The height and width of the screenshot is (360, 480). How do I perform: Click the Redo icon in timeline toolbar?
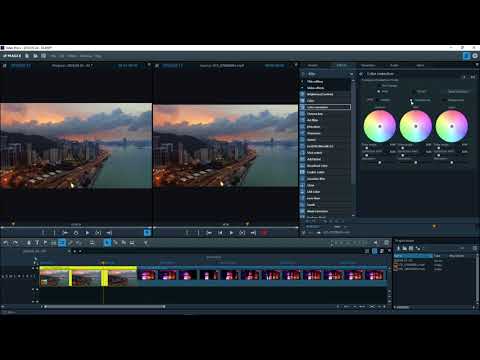click(x=15, y=243)
